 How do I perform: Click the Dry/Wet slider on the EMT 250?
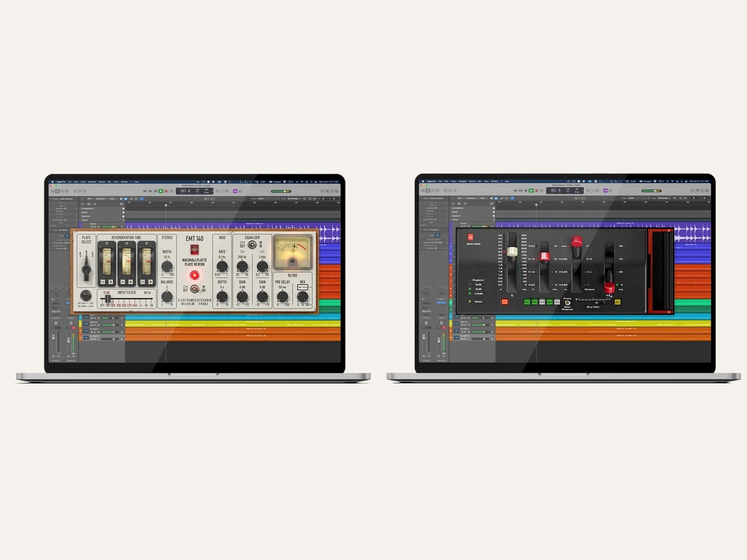pyautogui.click(x=599, y=302)
